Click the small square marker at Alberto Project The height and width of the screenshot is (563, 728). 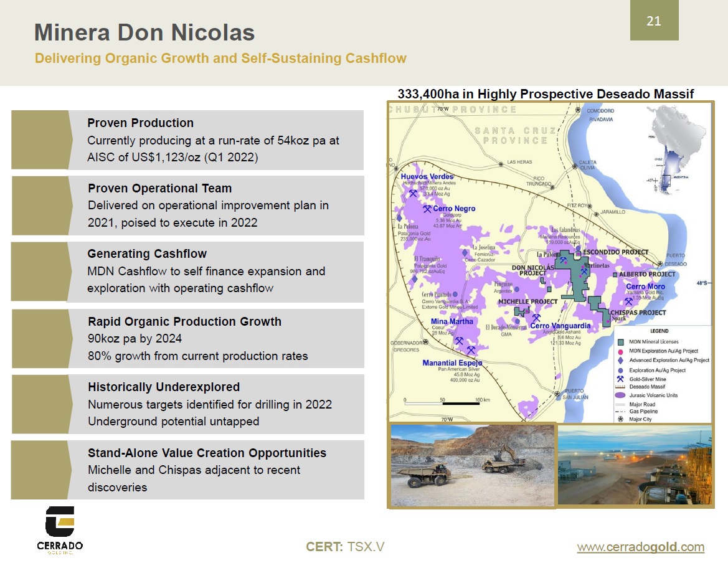pos(615,275)
